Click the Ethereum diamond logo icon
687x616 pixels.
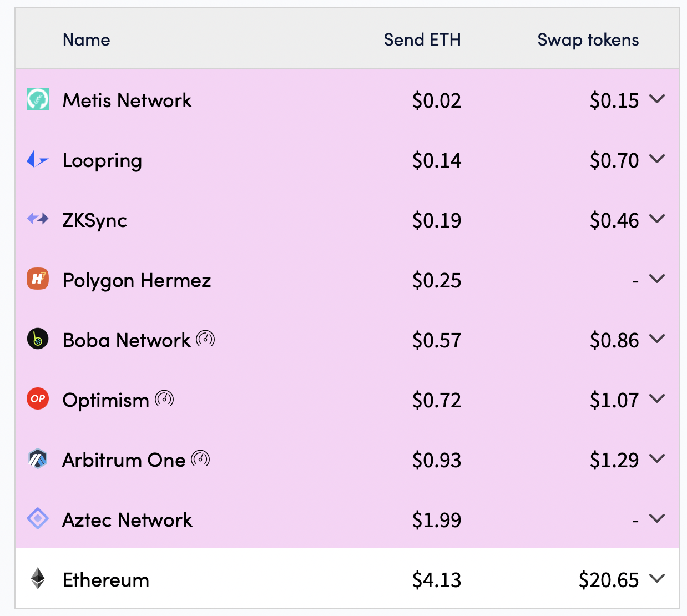38,578
